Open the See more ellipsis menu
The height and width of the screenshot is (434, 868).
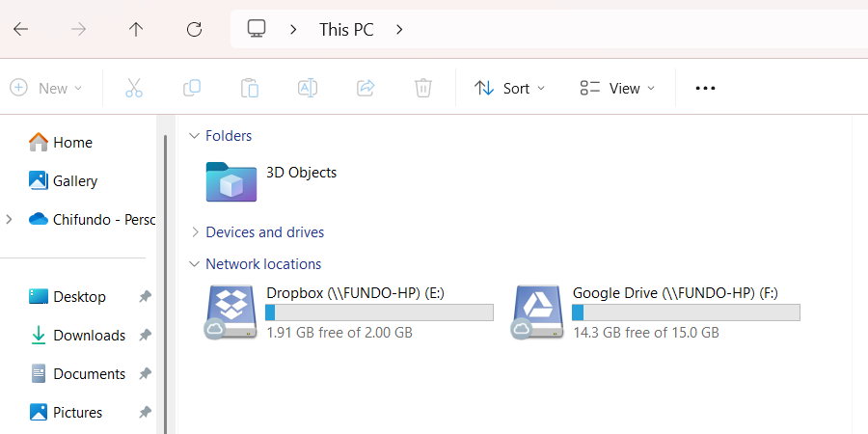coord(705,88)
